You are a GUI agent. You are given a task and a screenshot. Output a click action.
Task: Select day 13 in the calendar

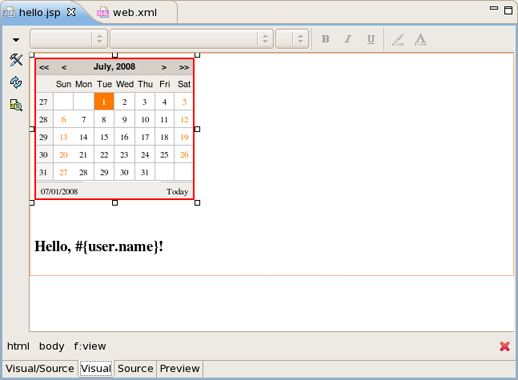(64, 137)
